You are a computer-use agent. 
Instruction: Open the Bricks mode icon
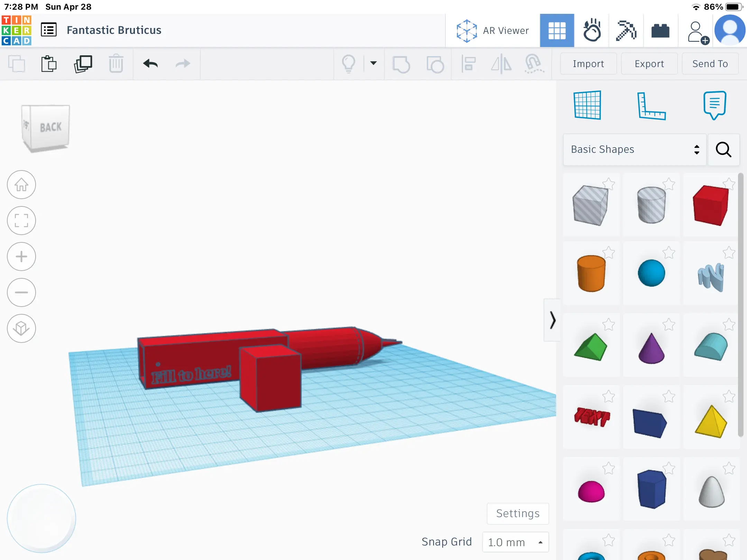pyautogui.click(x=660, y=31)
